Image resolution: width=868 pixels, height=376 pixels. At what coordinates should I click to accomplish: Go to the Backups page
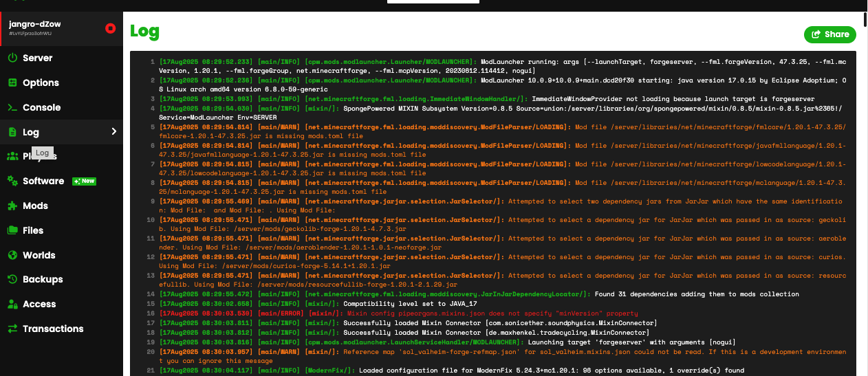[x=43, y=280]
